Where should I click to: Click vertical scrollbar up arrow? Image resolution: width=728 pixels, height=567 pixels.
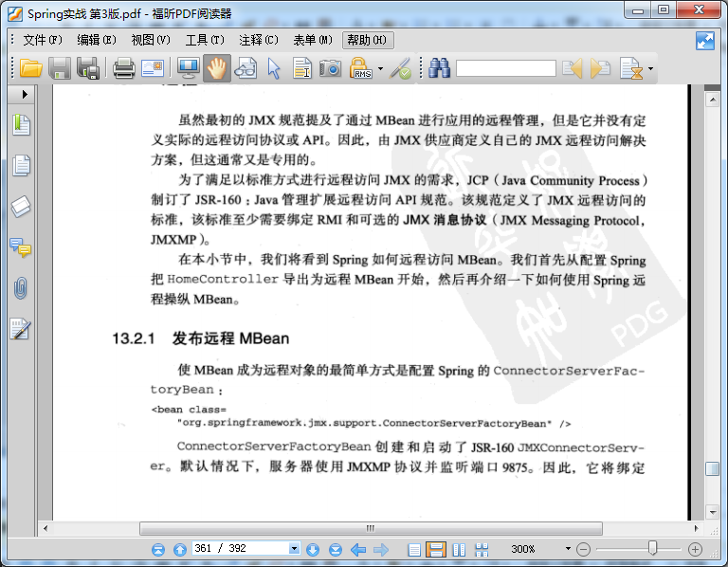[x=712, y=100]
